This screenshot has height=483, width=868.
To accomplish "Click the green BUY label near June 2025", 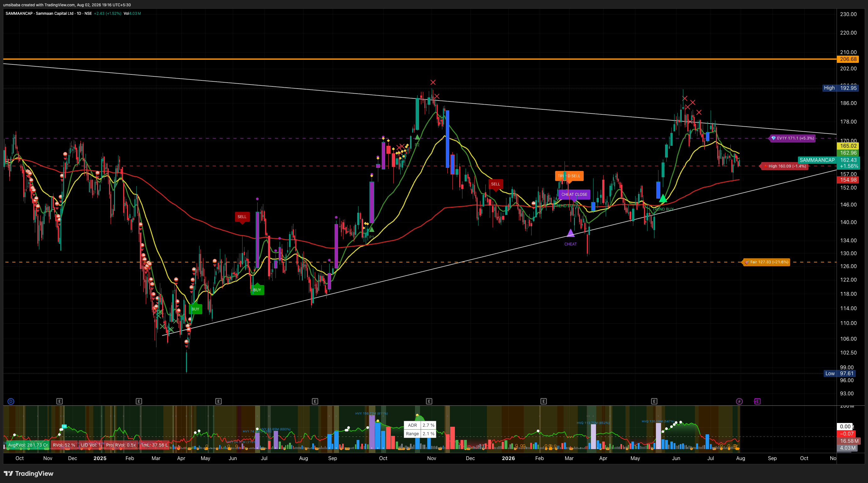I will point(257,290).
